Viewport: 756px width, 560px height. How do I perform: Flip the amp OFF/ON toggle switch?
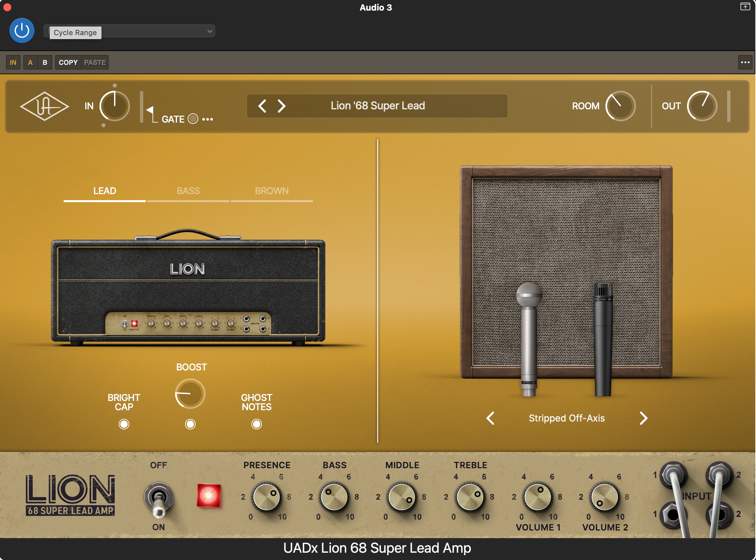[159, 500]
